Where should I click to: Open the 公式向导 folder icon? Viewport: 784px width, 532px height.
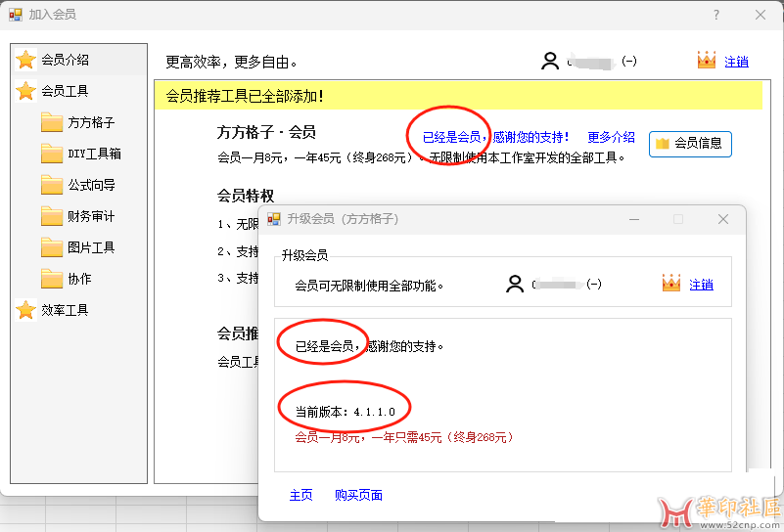[52, 185]
